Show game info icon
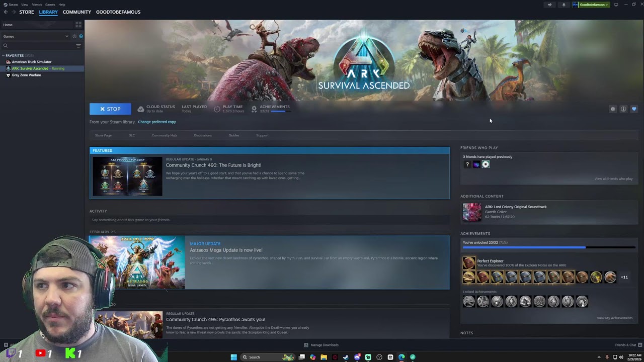644x362 pixels. [x=623, y=109]
